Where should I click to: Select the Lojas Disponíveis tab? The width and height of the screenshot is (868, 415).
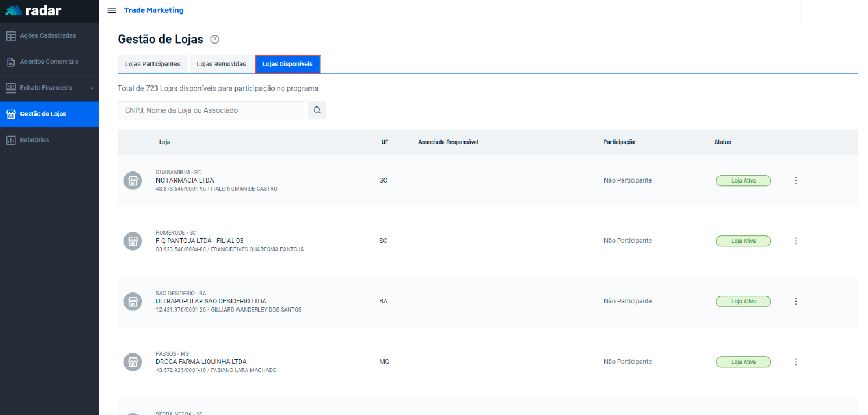287,64
